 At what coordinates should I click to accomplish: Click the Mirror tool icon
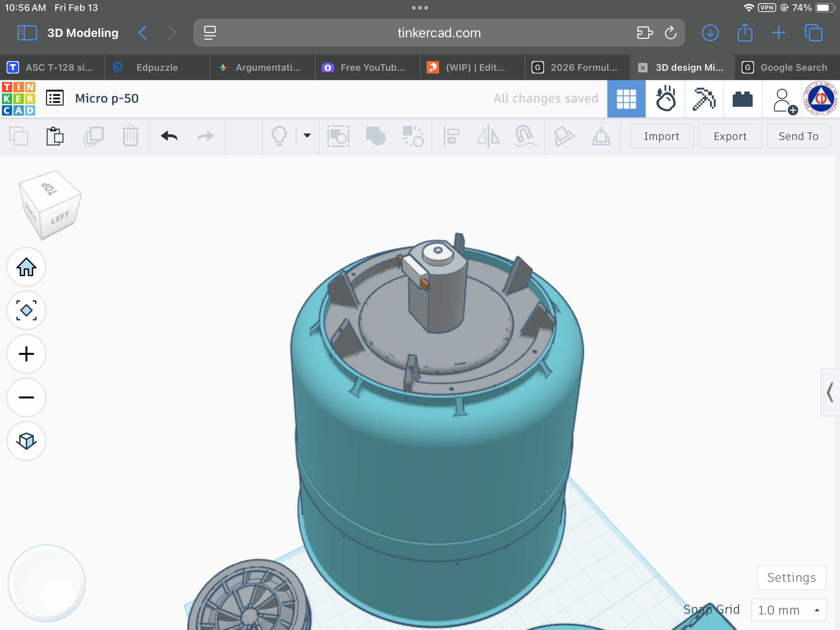coord(488,136)
